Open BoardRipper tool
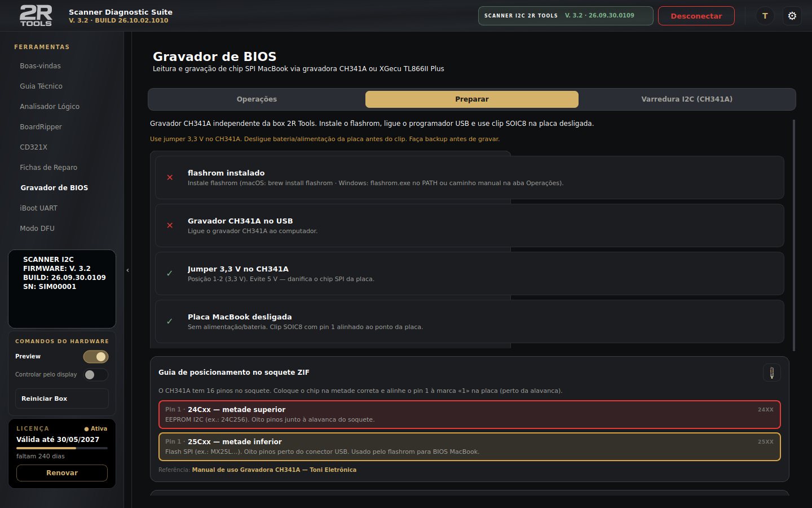 point(41,127)
